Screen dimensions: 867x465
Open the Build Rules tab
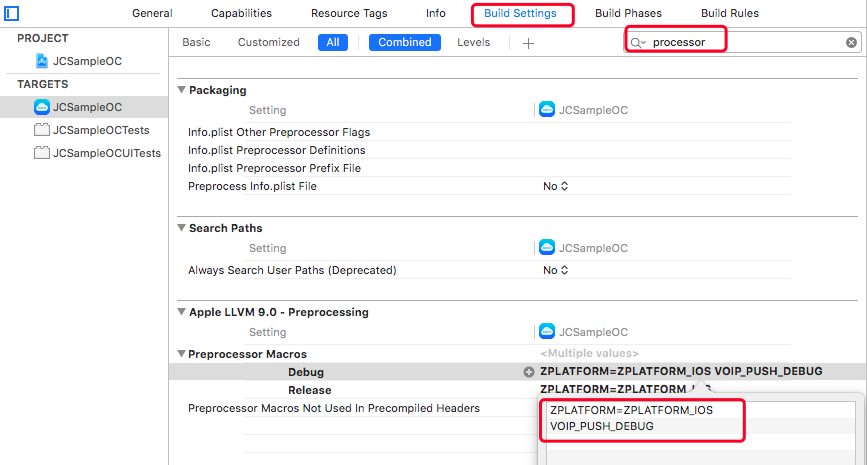point(730,13)
